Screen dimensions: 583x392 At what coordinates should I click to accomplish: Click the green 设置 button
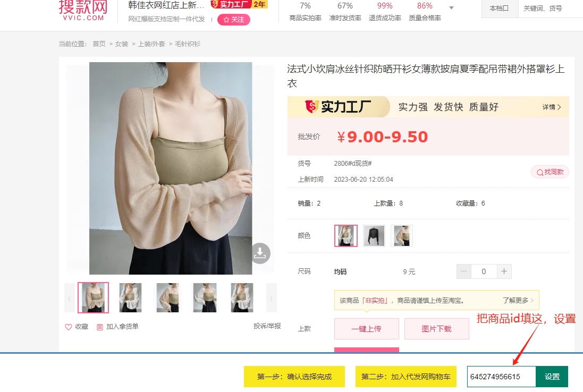[552, 377]
